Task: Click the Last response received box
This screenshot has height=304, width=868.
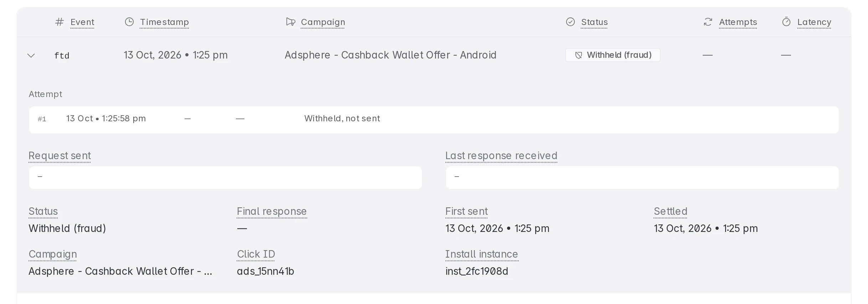Action: [x=642, y=177]
